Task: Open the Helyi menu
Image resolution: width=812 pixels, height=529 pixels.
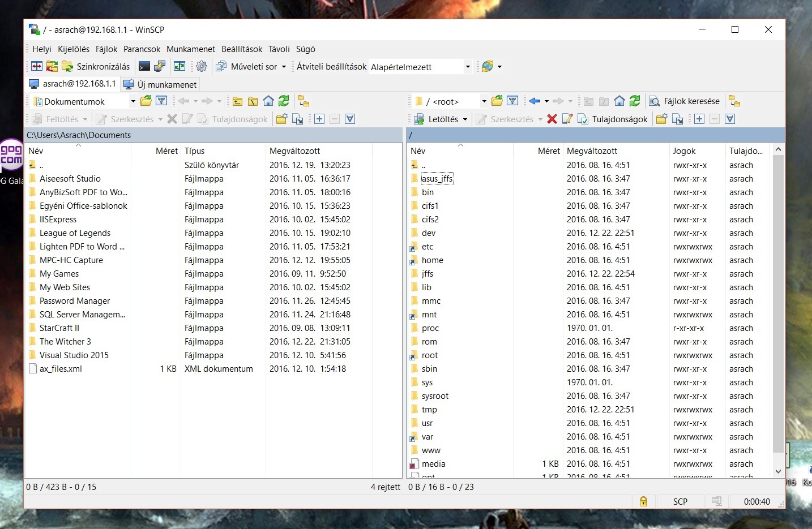Action: click(x=42, y=49)
